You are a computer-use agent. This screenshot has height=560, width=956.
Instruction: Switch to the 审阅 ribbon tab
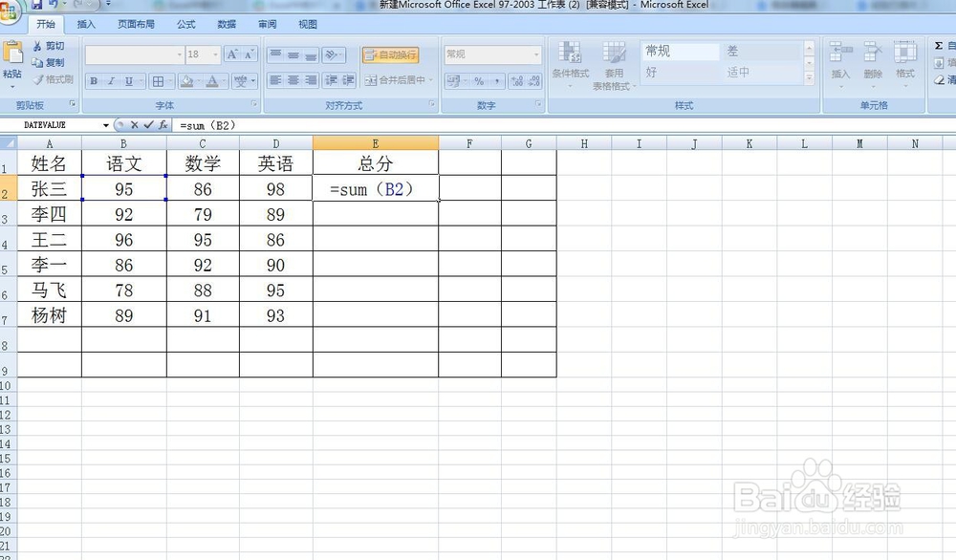[267, 25]
